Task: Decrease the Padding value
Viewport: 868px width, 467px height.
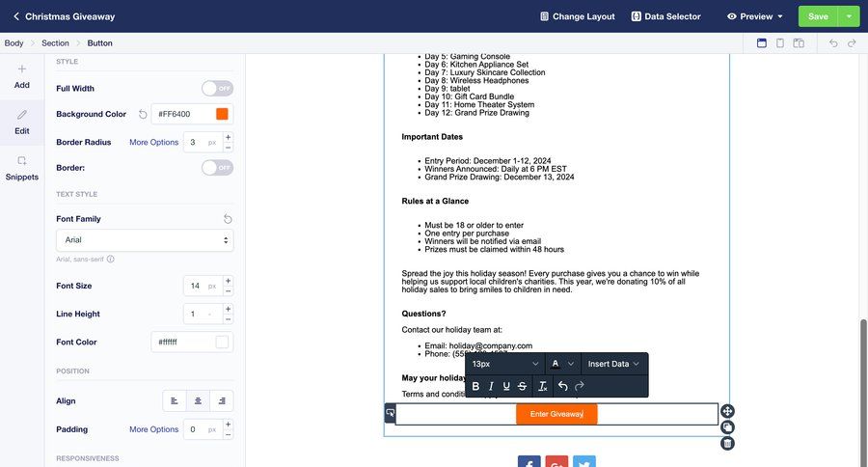Action: [228, 434]
